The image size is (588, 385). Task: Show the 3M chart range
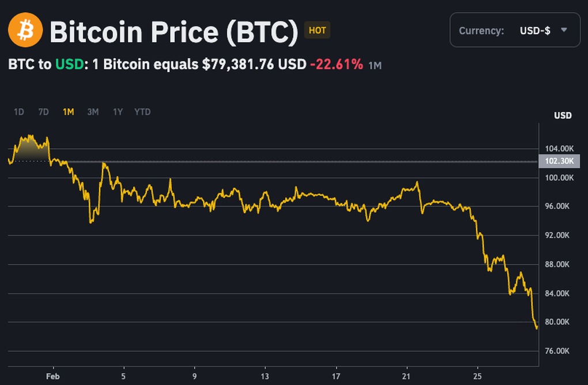tap(93, 112)
